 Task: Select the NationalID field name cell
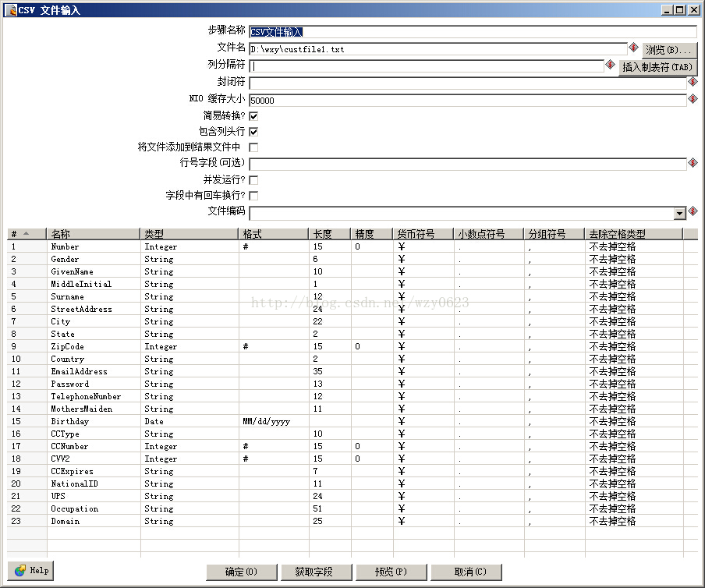pos(94,484)
